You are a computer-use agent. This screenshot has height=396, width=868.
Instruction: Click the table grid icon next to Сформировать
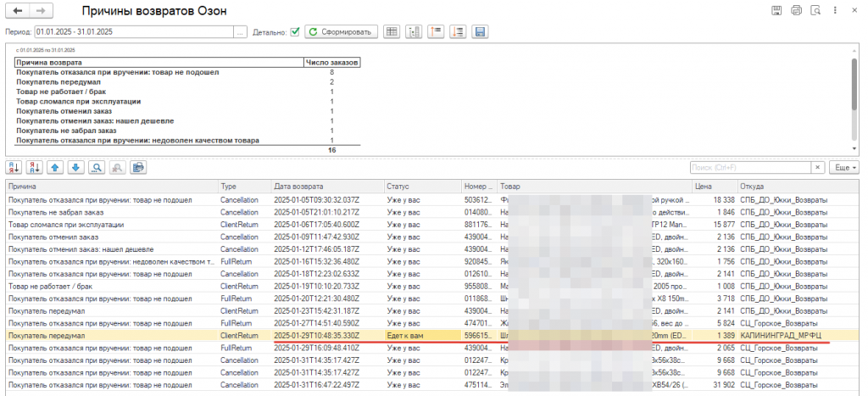[x=392, y=32]
